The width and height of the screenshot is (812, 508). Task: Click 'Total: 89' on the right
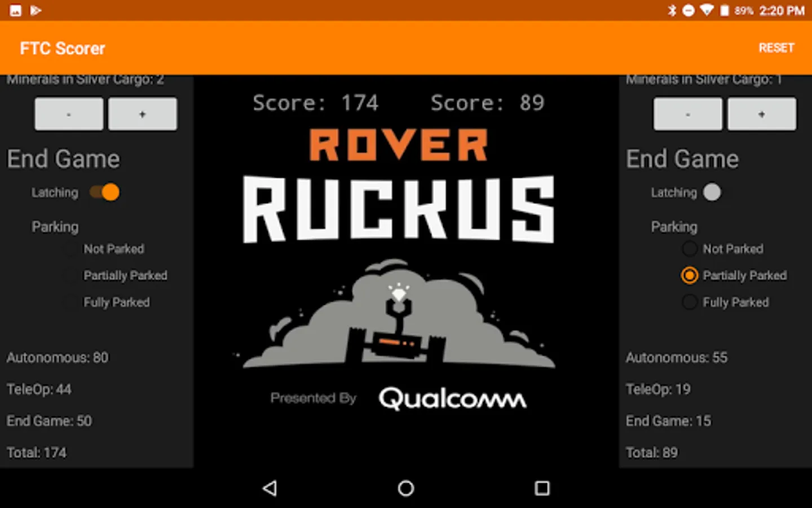point(652,452)
